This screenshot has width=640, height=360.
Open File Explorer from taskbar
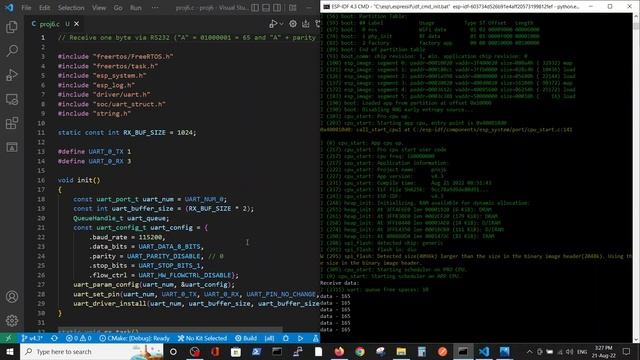coord(401,352)
